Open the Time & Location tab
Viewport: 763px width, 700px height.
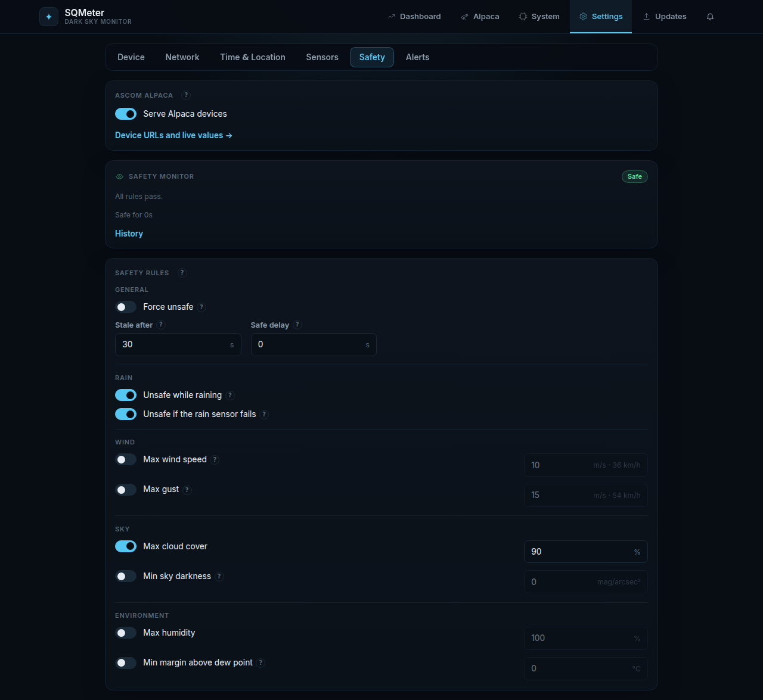(x=253, y=57)
